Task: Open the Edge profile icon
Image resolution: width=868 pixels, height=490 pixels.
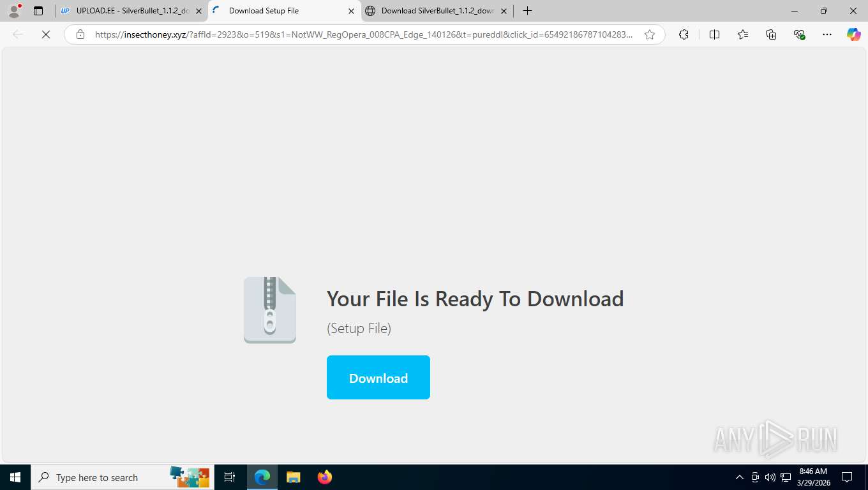Action: coord(14,11)
